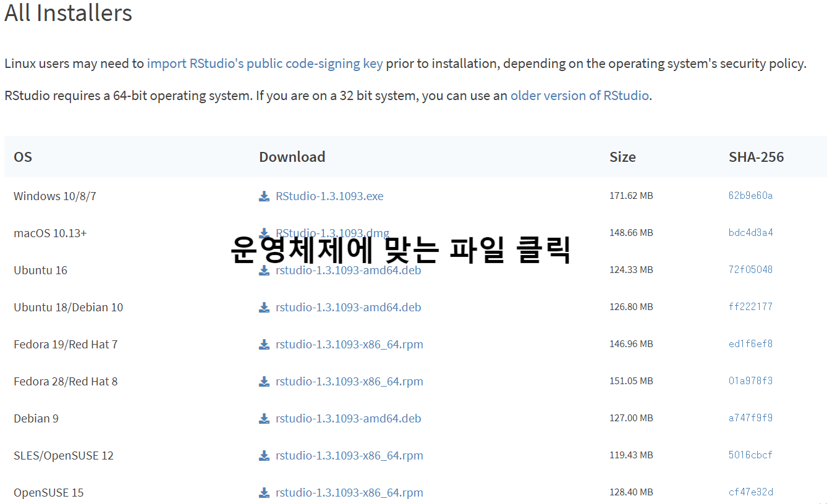
Task: Open SHA-256 hash ed1f6ef8
Action: point(750,344)
